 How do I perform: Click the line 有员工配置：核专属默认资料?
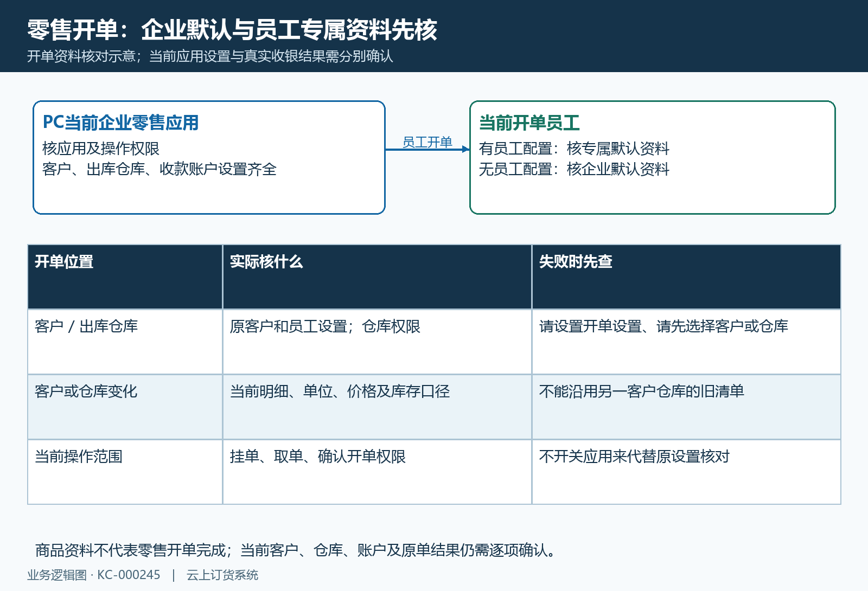tap(574, 149)
